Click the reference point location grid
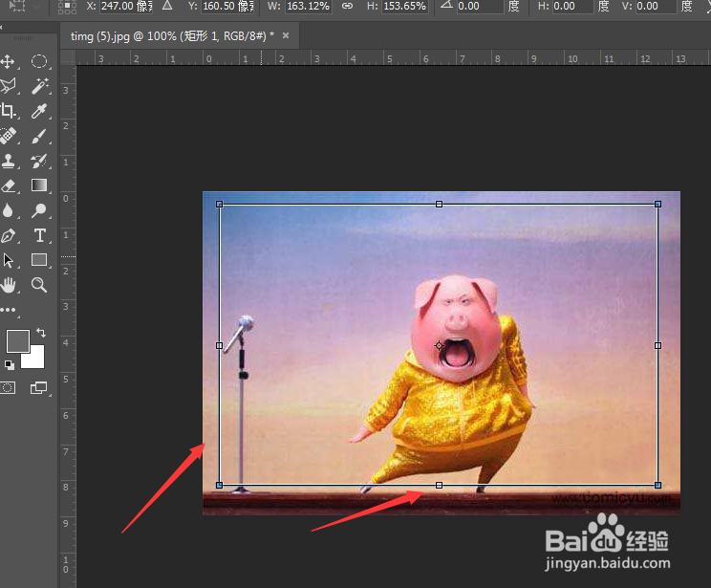This screenshot has width=711, height=588. (x=67, y=6)
